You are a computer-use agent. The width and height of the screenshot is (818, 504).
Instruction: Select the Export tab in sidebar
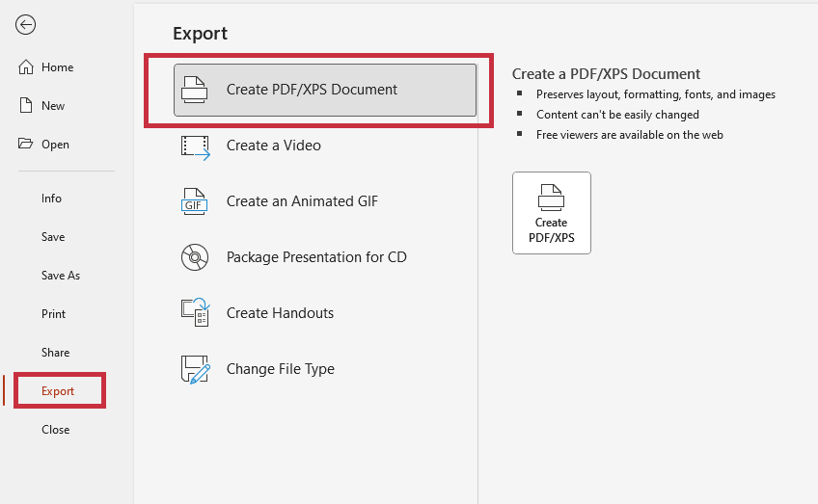tap(58, 391)
